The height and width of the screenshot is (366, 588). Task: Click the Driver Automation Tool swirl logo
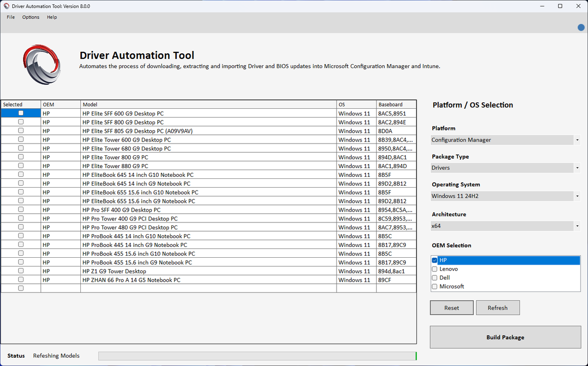point(42,65)
